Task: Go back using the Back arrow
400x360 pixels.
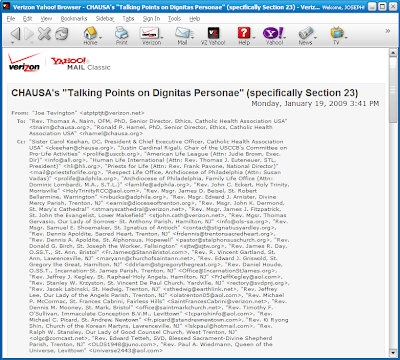Action: [15, 33]
